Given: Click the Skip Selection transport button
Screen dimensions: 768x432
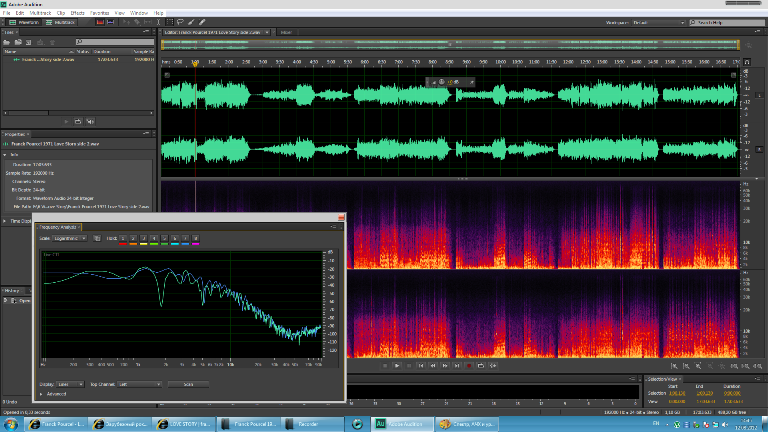Looking at the screenshot, I should pyautogui.click(x=493, y=366).
